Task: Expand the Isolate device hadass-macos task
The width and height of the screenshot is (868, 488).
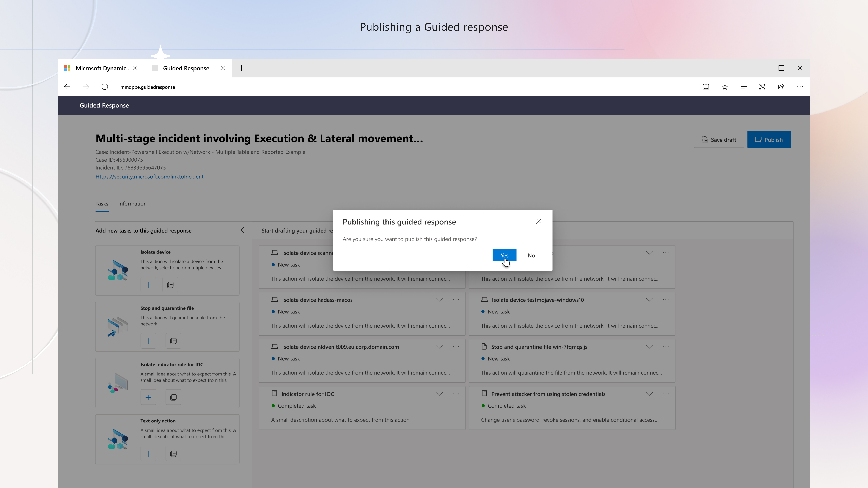Action: click(439, 300)
